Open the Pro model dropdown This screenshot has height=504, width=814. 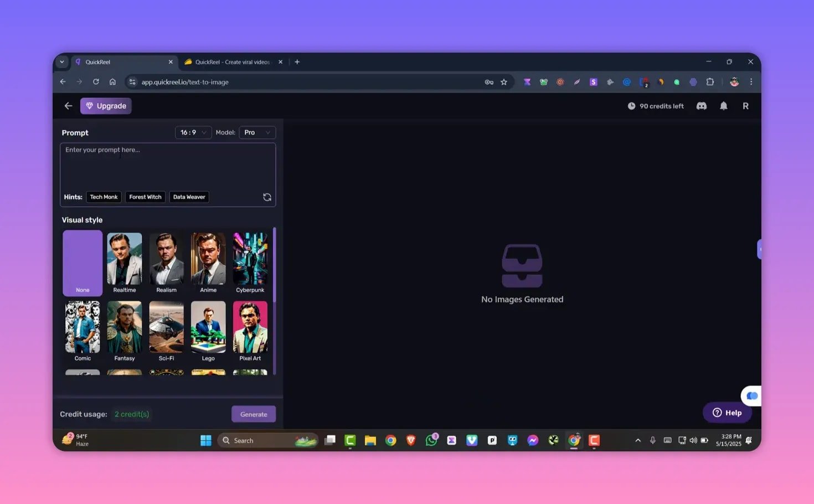pyautogui.click(x=257, y=132)
